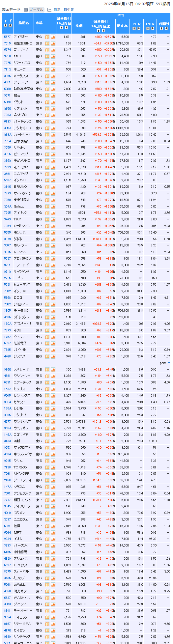Open the chart icon for サンドラッグ
The image size is (173, 644).
[x=53, y=637]
